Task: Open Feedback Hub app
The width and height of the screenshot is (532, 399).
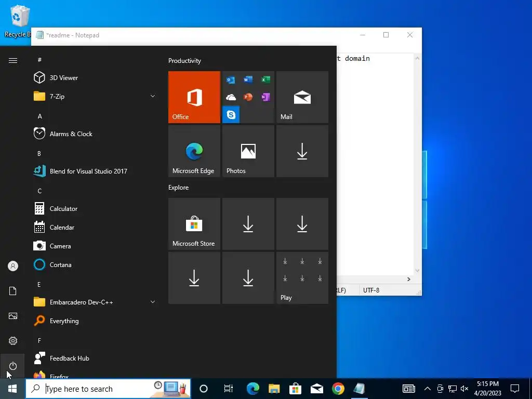Action: tap(95, 358)
